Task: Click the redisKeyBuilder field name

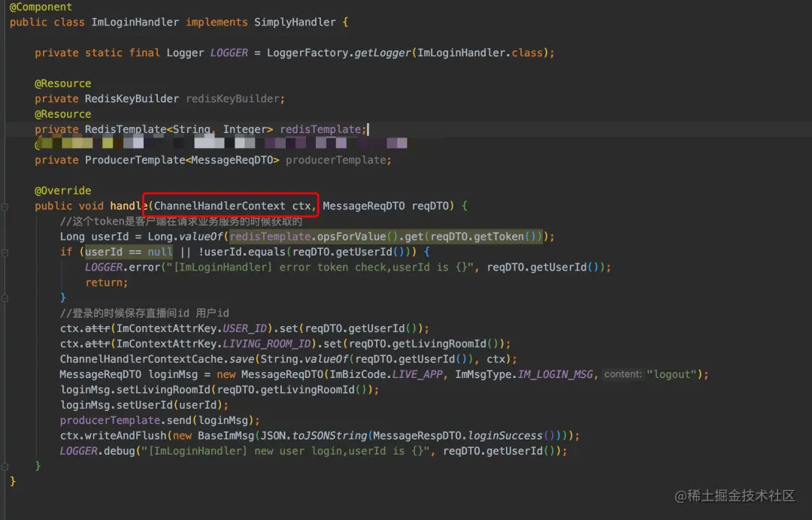Action: click(232, 98)
